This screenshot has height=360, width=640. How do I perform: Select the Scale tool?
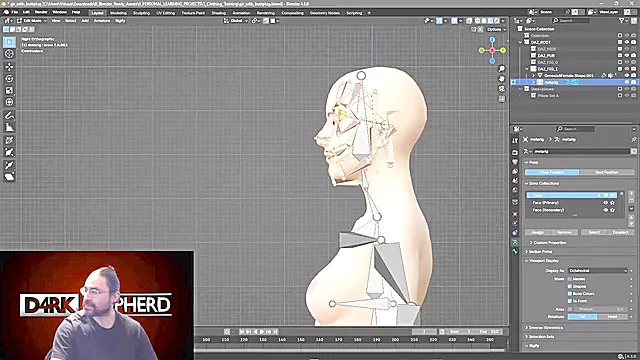point(9,90)
